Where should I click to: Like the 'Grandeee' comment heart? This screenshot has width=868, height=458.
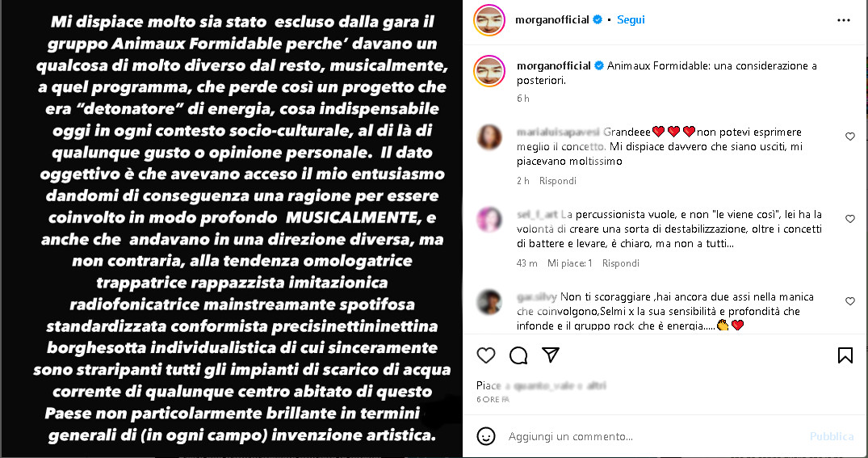click(x=850, y=137)
